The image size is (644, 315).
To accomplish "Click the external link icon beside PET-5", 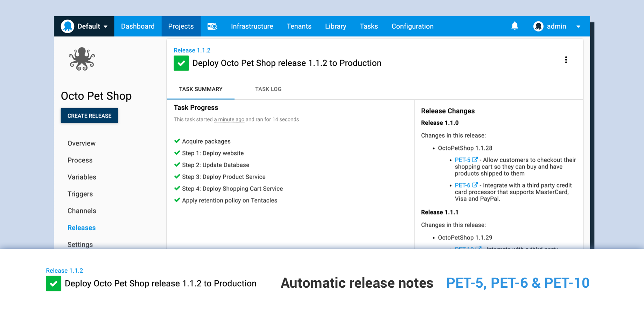I will click(x=475, y=160).
